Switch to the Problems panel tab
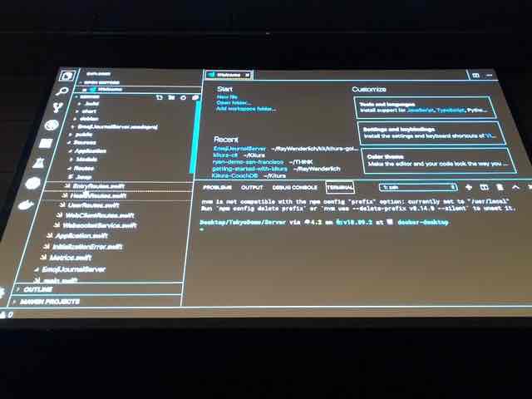Screen dimensions: 532x399 click(x=217, y=187)
